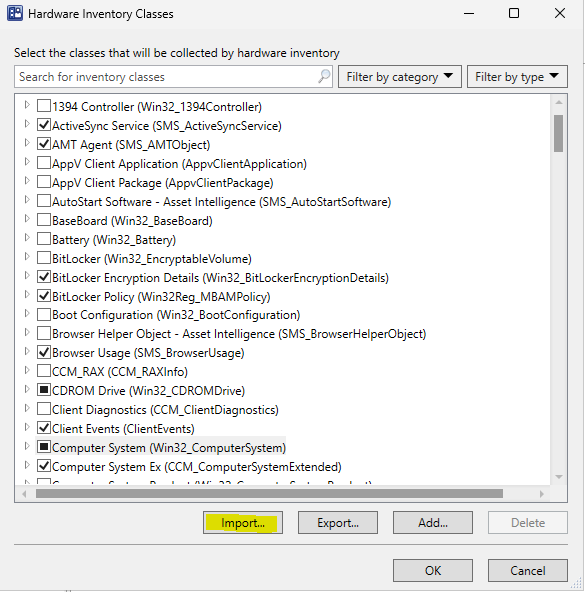Expand the Battery node arrow
The image size is (585, 592).
[27, 237]
